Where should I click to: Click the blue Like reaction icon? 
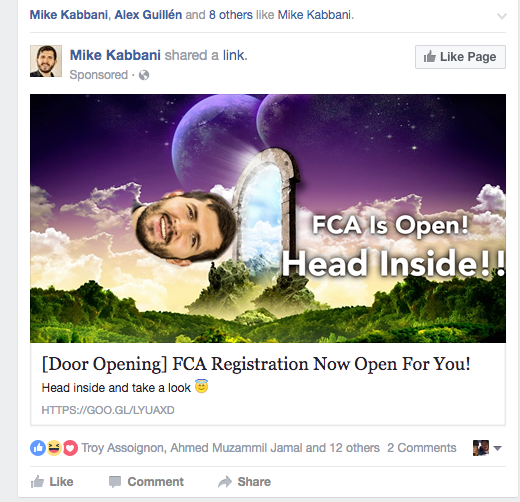coord(38,448)
